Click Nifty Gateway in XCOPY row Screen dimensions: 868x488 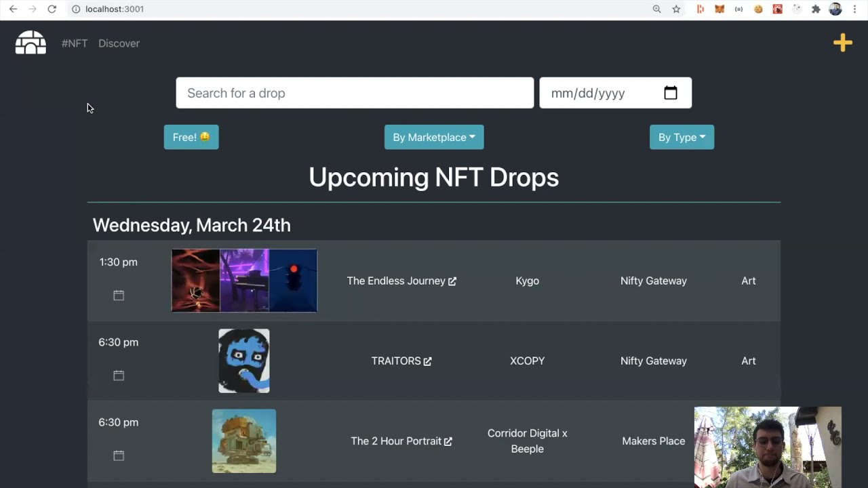[x=654, y=361]
